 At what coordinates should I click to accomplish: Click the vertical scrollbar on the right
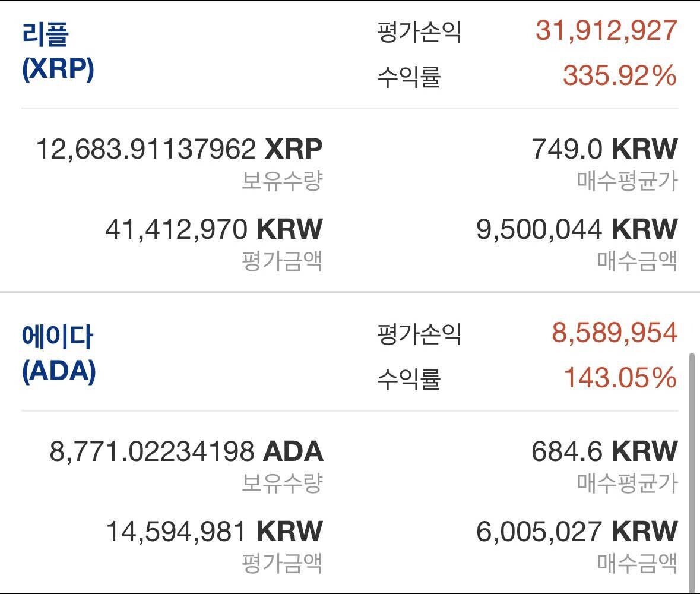pos(690,469)
